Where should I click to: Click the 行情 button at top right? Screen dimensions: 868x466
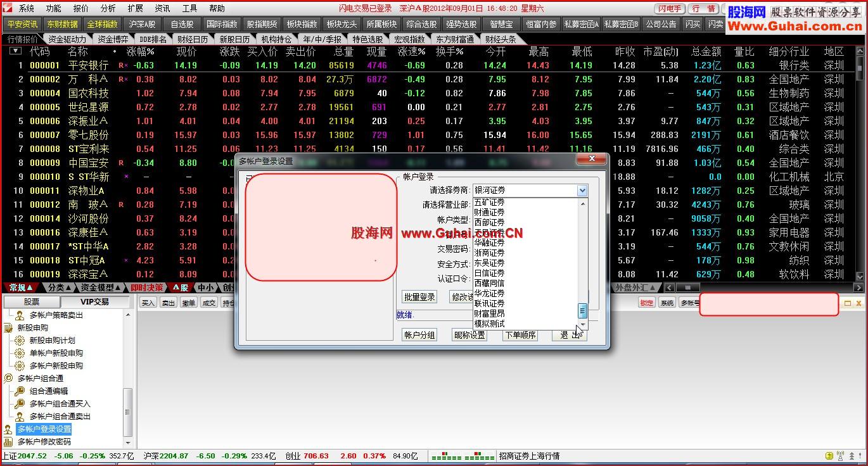click(703, 9)
